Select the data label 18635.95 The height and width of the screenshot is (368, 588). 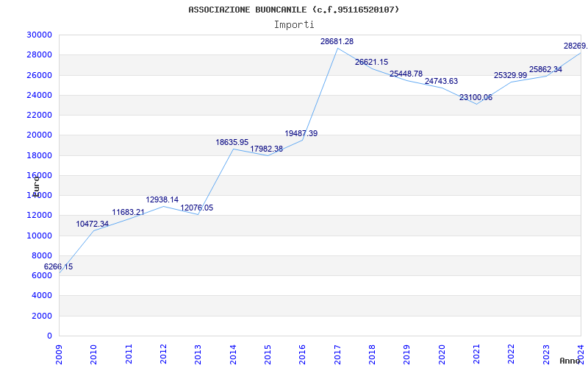pyautogui.click(x=232, y=142)
